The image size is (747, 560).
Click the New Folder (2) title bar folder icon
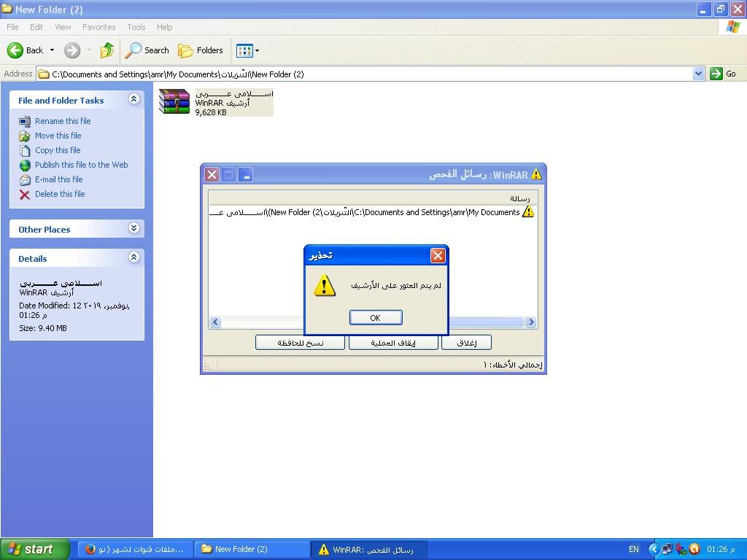point(7,9)
